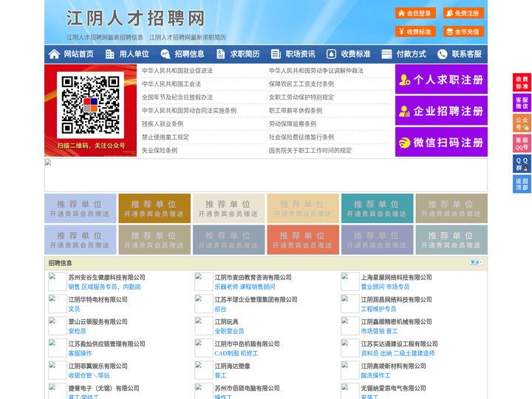This screenshot has width=532, height=399.
Task: Click the 工程维护专员 job link
Action: coord(378,309)
